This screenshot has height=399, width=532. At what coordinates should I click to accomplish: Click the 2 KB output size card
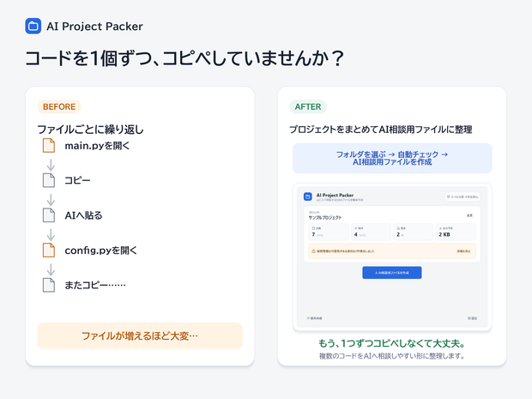point(456,232)
